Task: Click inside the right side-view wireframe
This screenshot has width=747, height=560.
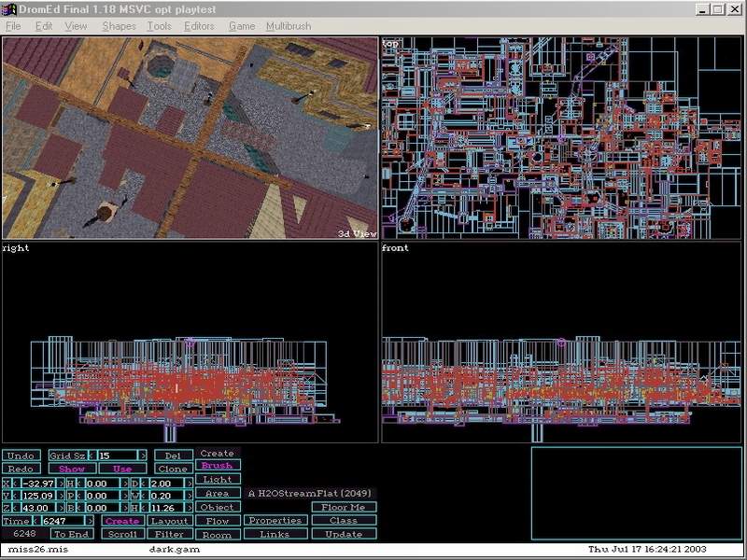Action: pos(190,343)
